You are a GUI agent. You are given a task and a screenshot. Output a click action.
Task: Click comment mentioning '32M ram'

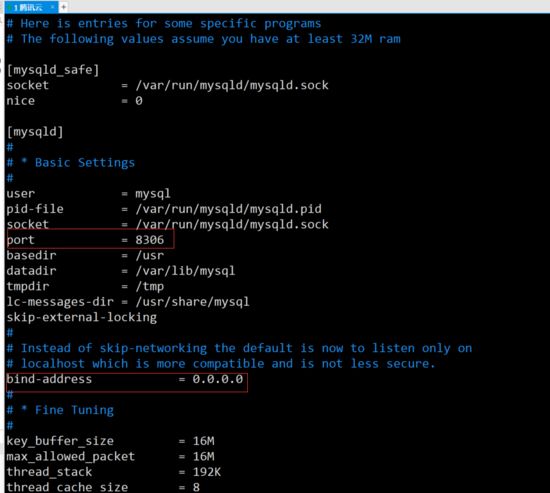click(203, 39)
